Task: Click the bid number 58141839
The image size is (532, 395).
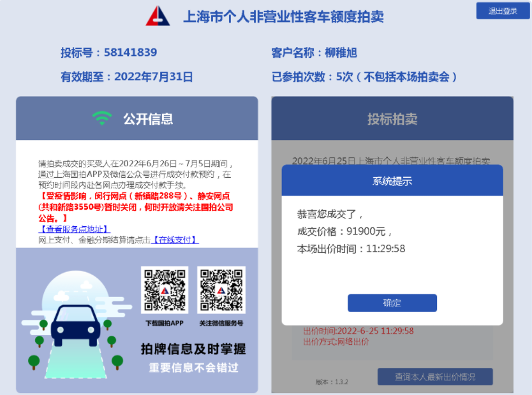Action: pyautogui.click(x=130, y=52)
